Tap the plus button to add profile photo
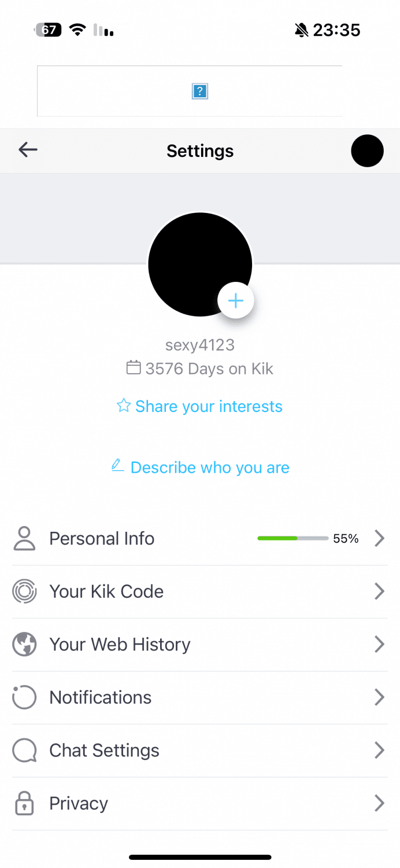Screen dimensions: 400x868 click(236, 300)
